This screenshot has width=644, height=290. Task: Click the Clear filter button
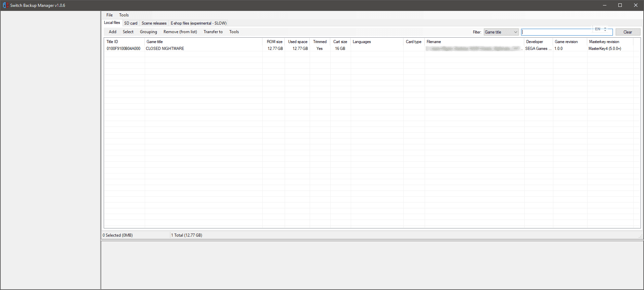click(x=628, y=32)
